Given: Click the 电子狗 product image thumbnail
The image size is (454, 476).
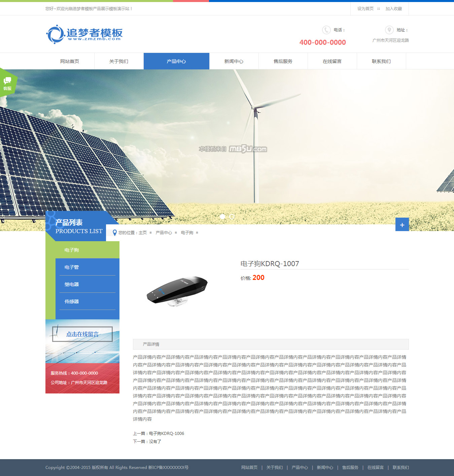Looking at the screenshot, I should [177, 291].
